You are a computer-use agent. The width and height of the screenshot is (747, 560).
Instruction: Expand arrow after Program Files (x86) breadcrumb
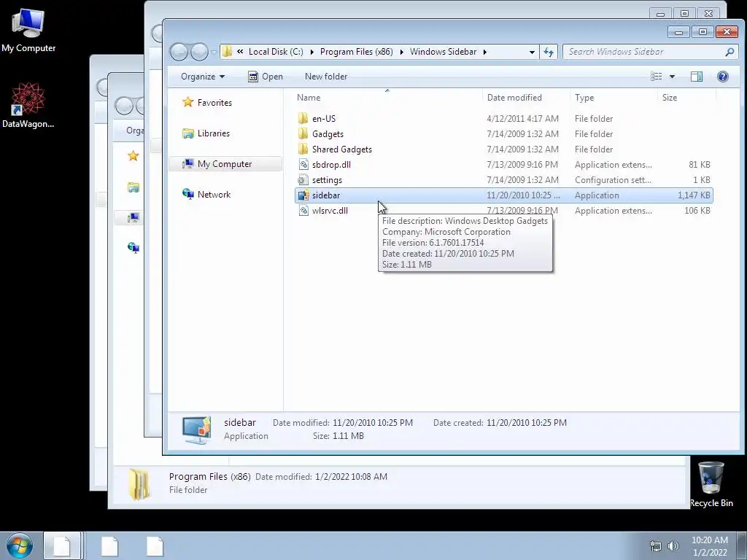point(401,52)
